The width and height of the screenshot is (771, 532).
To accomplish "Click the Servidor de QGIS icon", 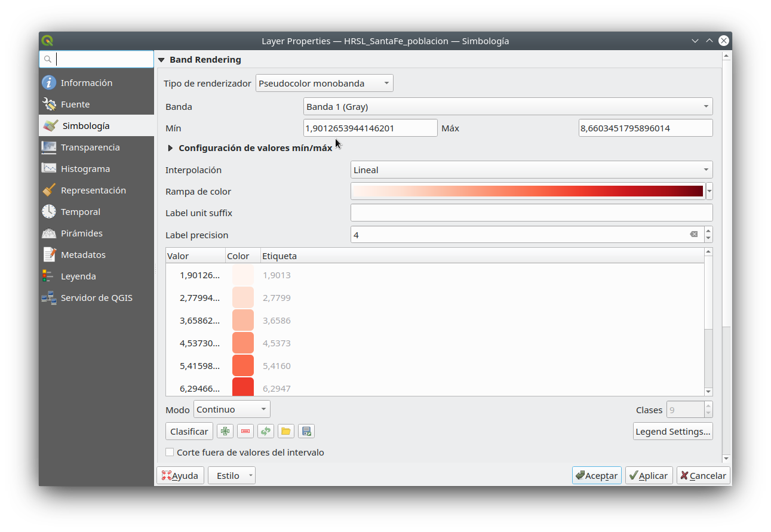I will point(49,297).
